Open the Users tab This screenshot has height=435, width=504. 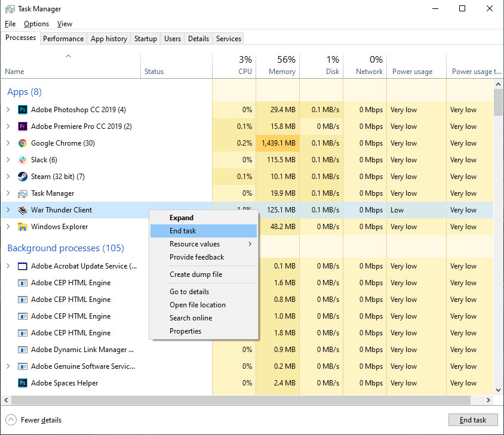pos(173,39)
